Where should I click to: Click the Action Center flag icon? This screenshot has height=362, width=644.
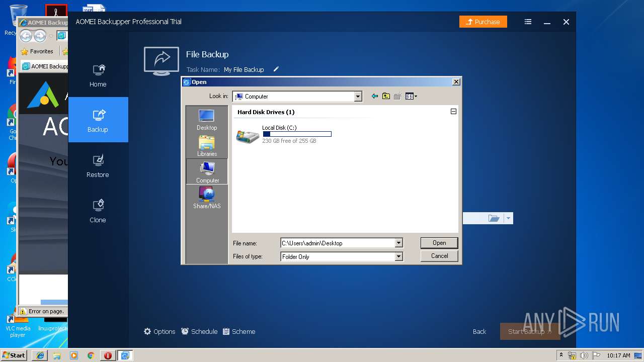[x=596, y=355]
